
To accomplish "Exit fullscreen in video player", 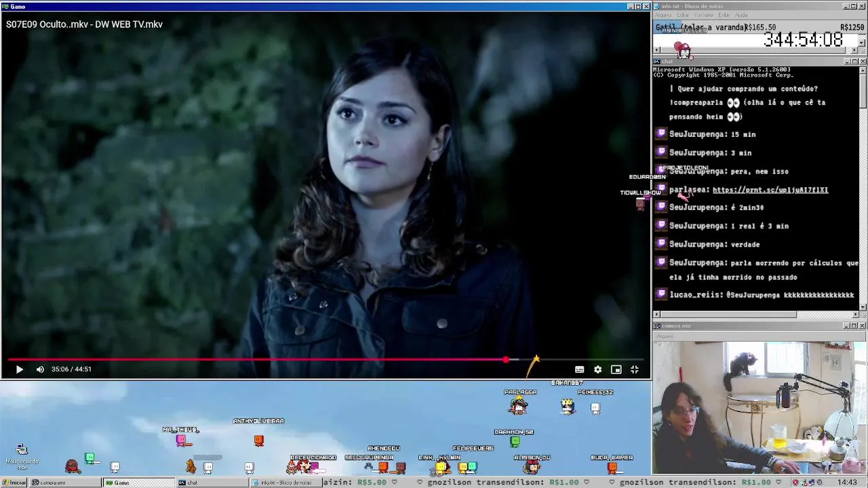I will pyautogui.click(x=634, y=369).
